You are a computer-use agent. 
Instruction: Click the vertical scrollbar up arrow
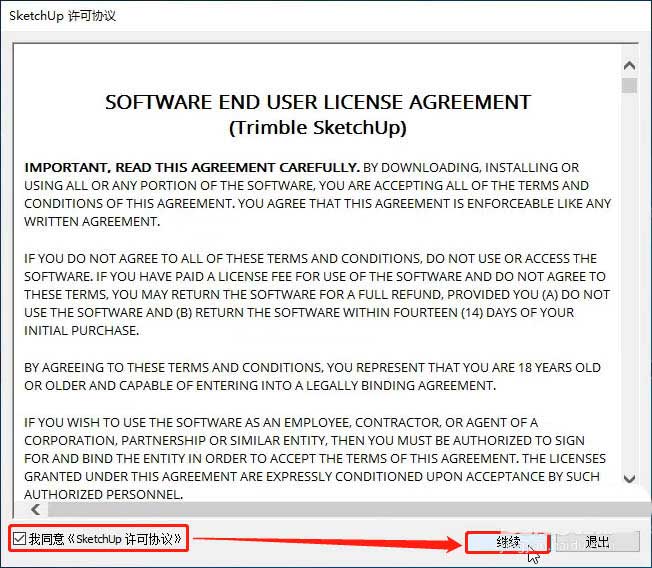point(630,66)
